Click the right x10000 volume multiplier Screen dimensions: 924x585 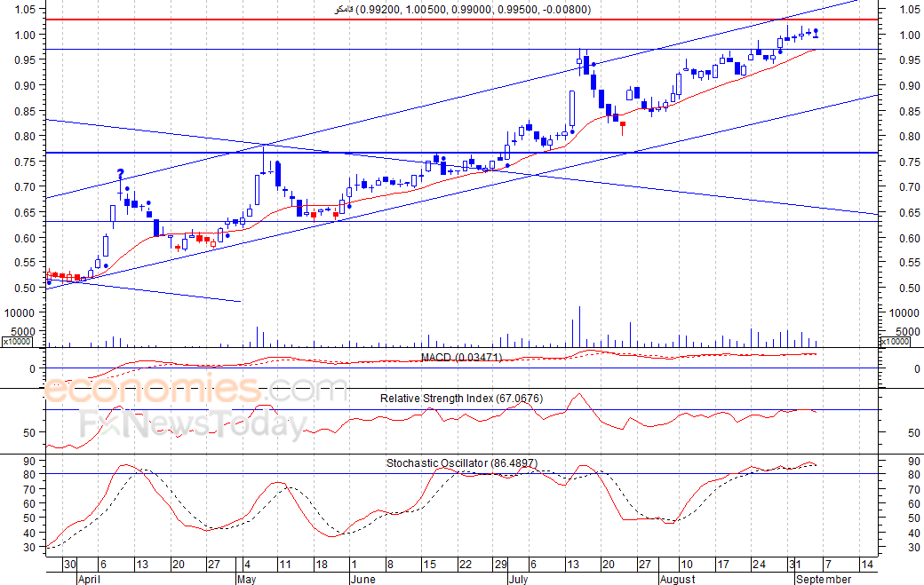coord(896,341)
